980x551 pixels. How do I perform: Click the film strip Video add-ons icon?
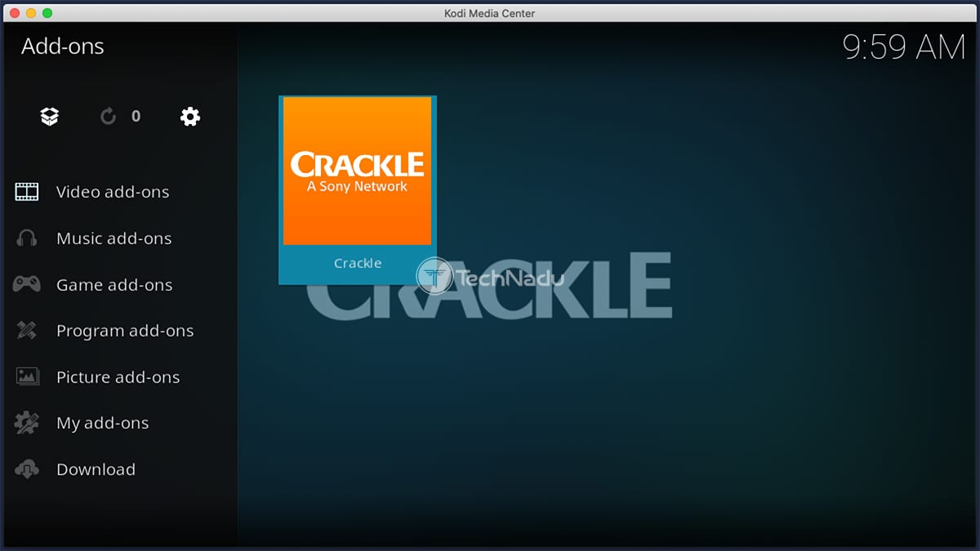pyautogui.click(x=27, y=192)
